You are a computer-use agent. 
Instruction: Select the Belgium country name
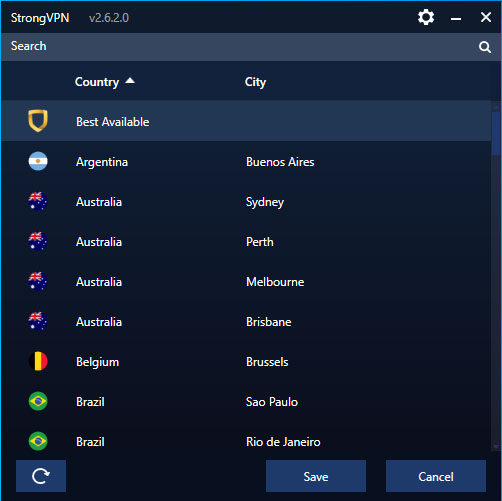97,362
